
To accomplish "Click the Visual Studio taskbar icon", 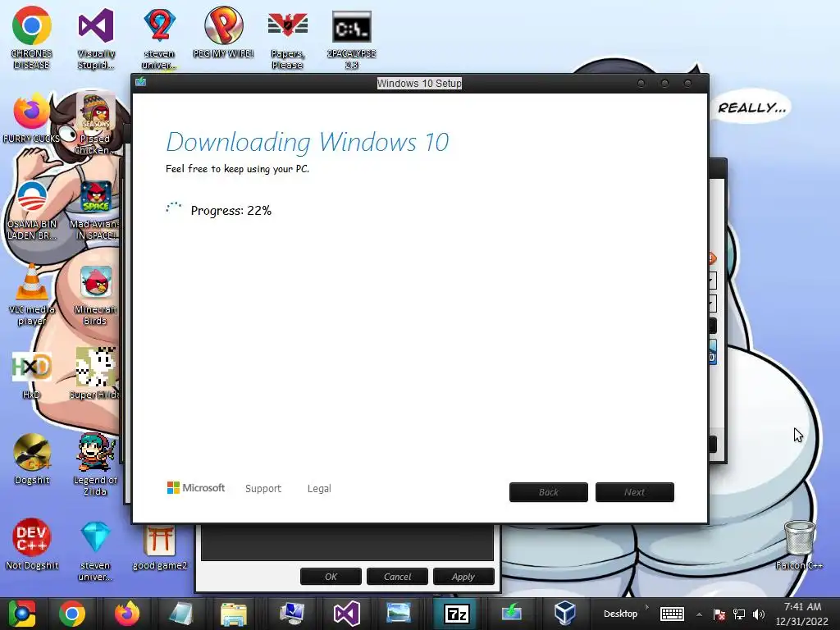I will [x=347, y=614].
